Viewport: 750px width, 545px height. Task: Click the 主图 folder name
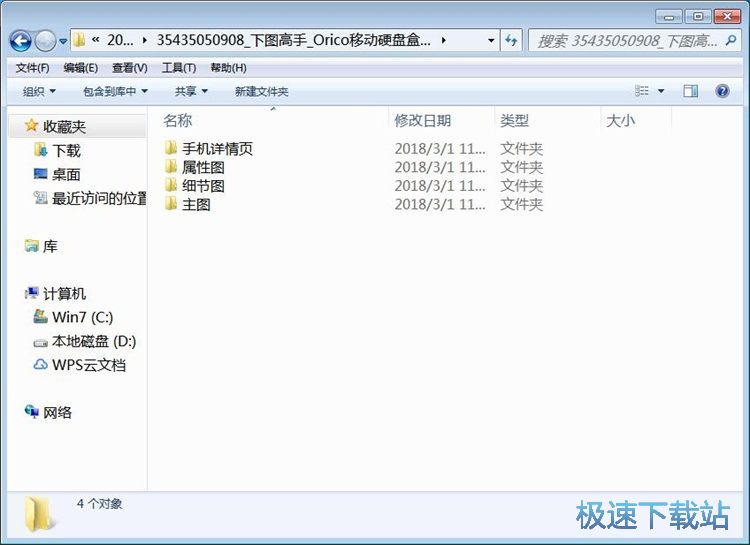(x=196, y=205)
